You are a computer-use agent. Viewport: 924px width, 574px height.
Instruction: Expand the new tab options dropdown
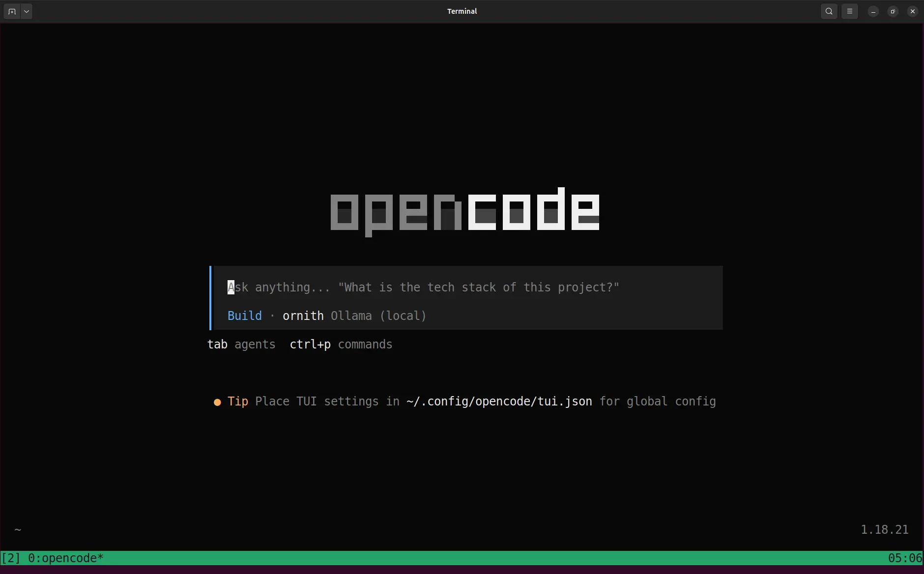[27, 11]
